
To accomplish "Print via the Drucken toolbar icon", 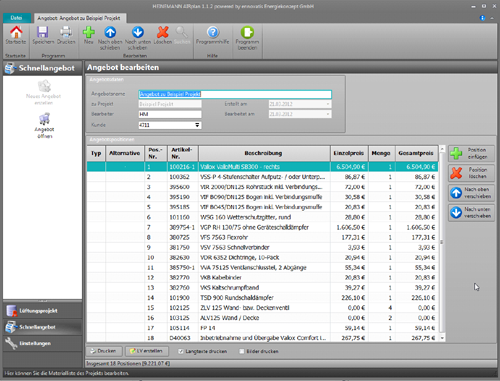I will 66,35.
